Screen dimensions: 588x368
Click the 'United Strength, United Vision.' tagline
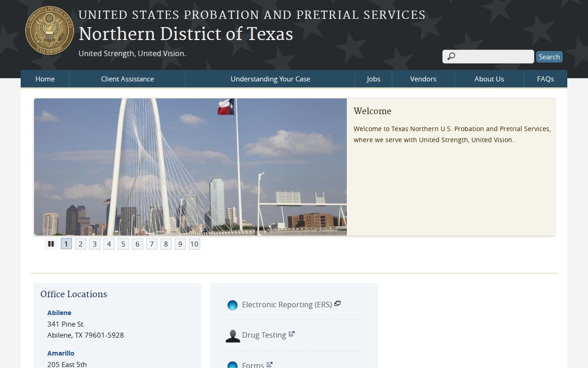[132, 53]
